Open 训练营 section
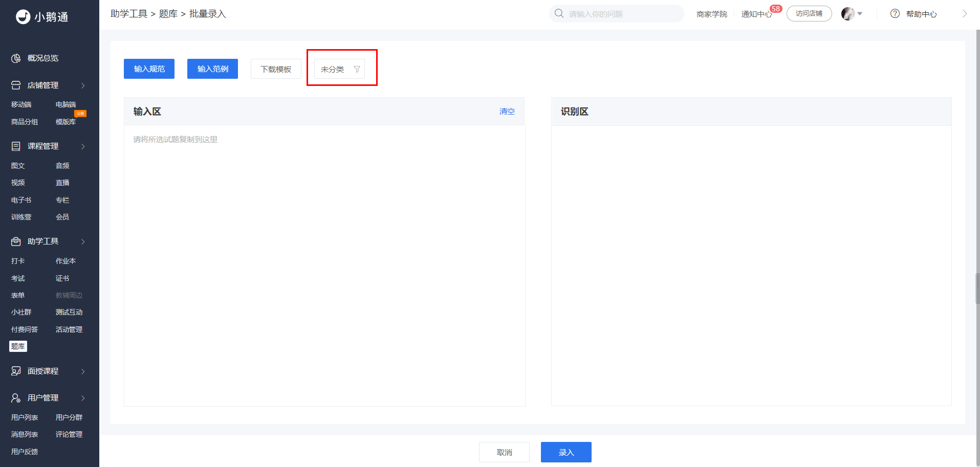This screenshot has width=980, height=467. coord(21,217)
